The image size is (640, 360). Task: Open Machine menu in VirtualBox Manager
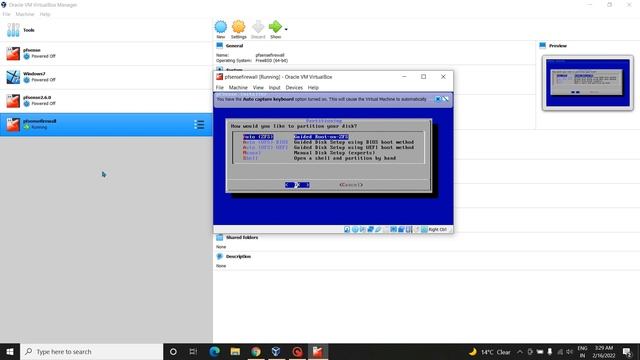[25, 14]
